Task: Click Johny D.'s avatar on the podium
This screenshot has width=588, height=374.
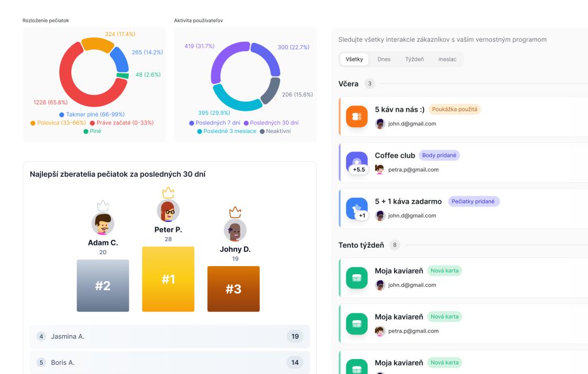Action: (x=235, y=231)
